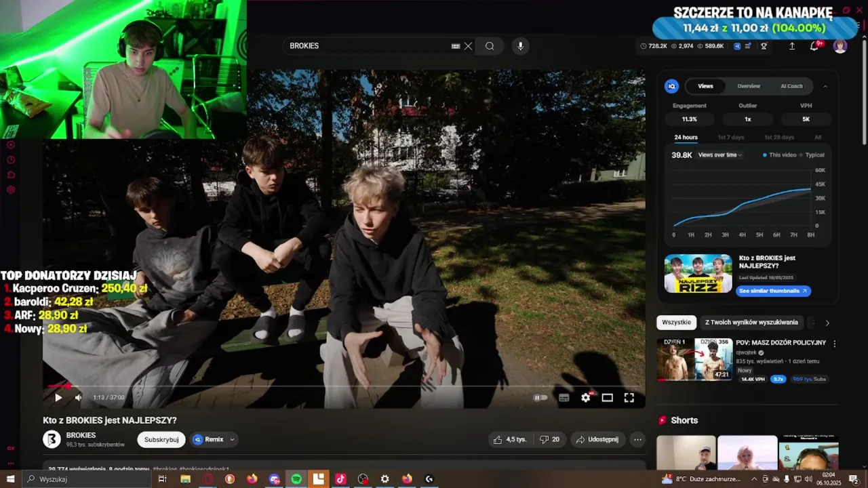The width and height of the screenshot is (868, 488).
Task: Toggle the Typical series in the legend
Action: point(812,155)
